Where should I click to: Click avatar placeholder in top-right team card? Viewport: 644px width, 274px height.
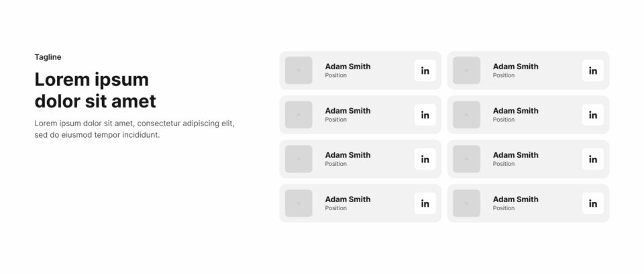point(467,71)
